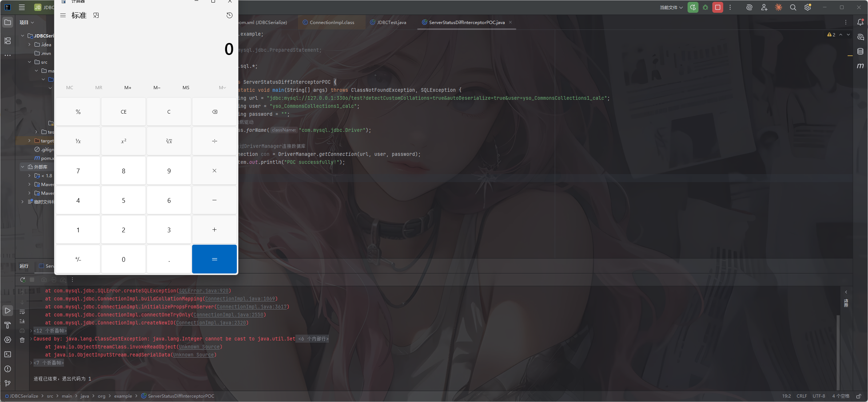The image size is (868, 402).
Task: Open the Database tool window
Action: click(x=860, y=51)
